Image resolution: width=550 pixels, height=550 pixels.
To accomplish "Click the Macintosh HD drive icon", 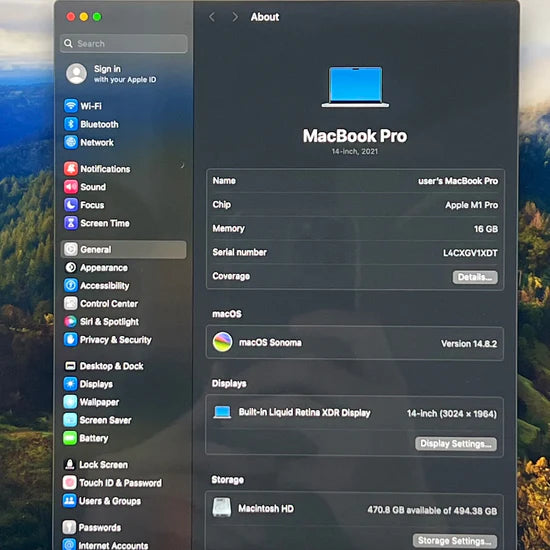I will pyautogui.click(x=222, y=507).
